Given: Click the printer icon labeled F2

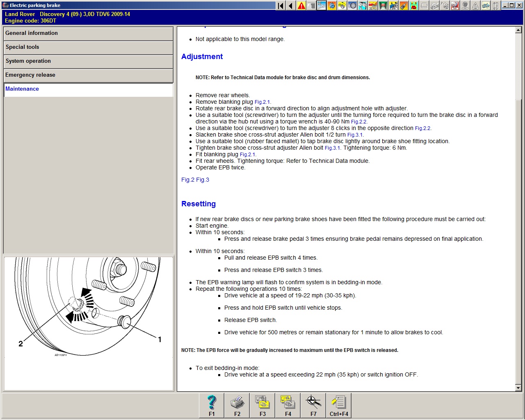Looking at the screenshot, I should click(237, 406).
